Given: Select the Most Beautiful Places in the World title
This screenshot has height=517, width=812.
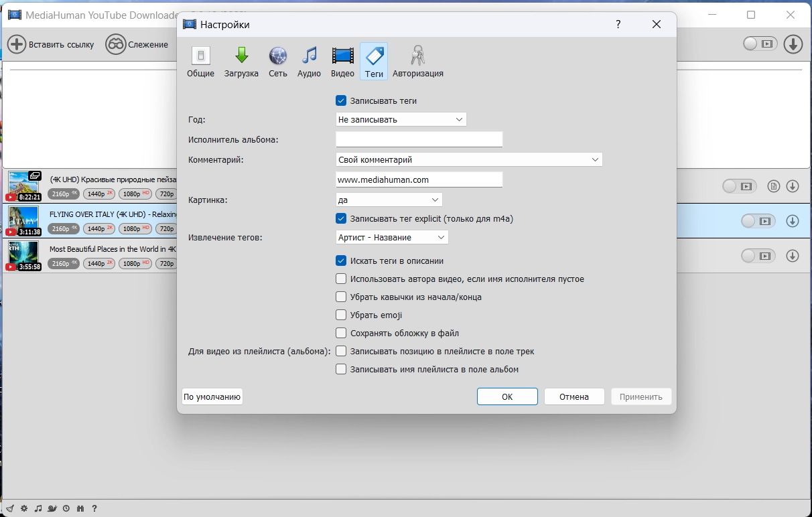Looking at the screenshot, I should tap(113, 249).
